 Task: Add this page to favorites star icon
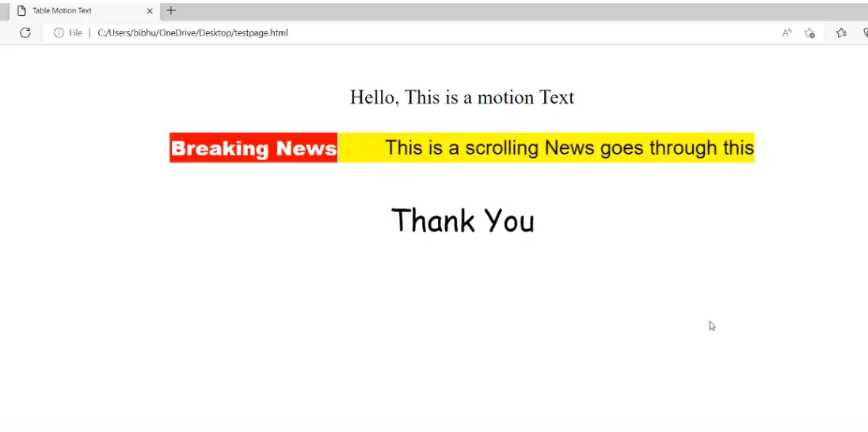pos(809,32)
